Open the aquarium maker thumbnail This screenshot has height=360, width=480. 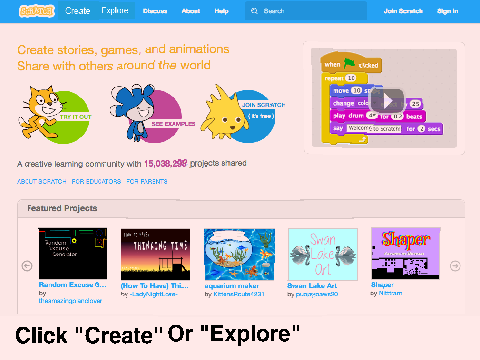(239, 254)
